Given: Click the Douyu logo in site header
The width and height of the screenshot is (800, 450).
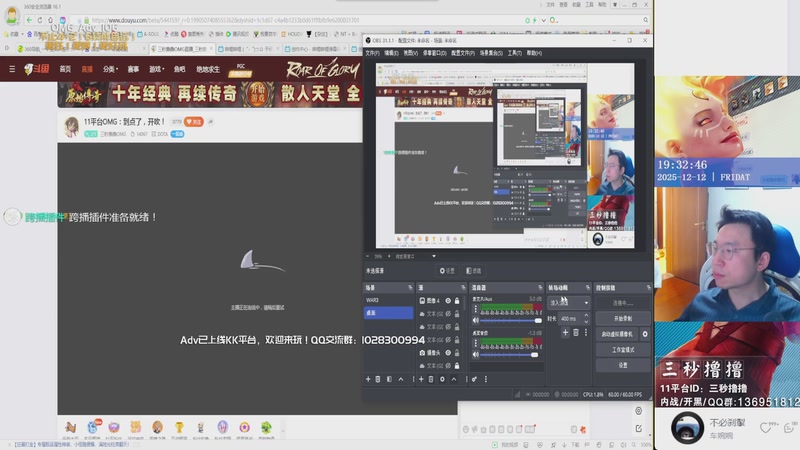Looking at the screenshot, I should tap(37, 68).
